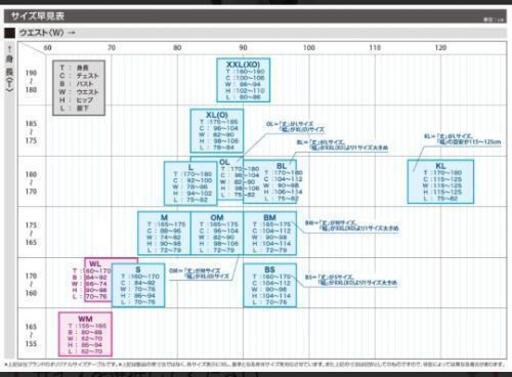The height and width of the screenshot is (377, 512).
Task: Select the XL(O) size box
Action: pos(217,131)
